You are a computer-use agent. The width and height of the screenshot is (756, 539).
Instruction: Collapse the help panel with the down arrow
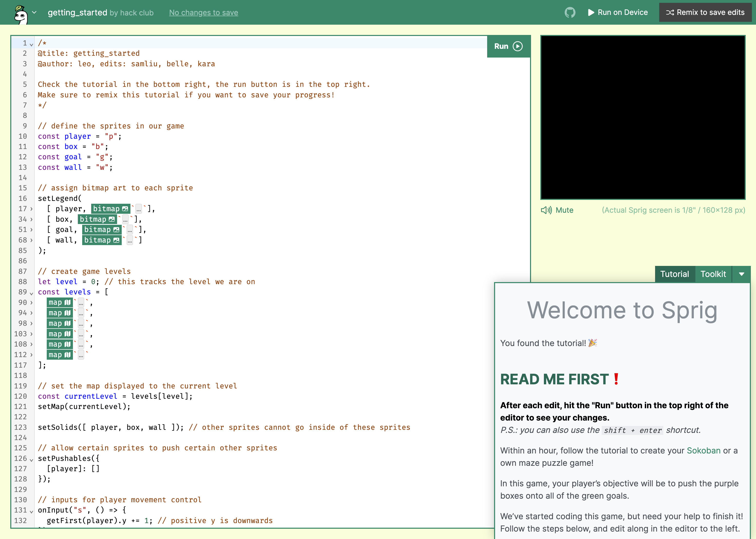point(741,274)
